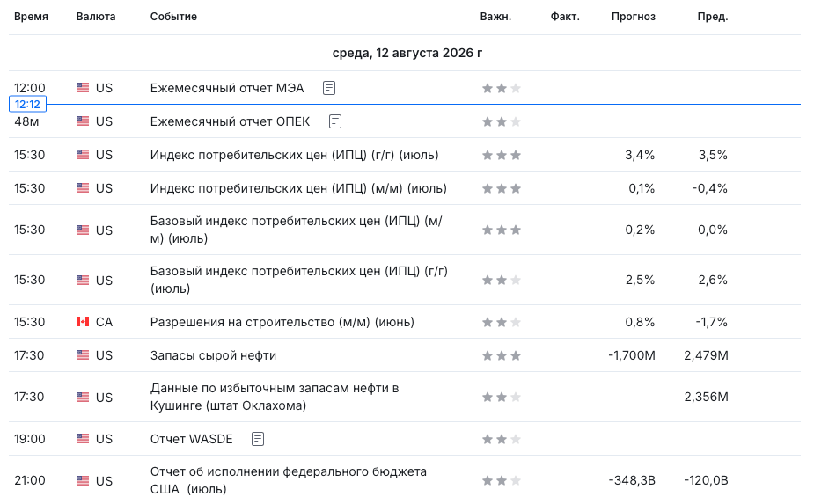Click importance stars for федерального бюджета США

point(502,480)
